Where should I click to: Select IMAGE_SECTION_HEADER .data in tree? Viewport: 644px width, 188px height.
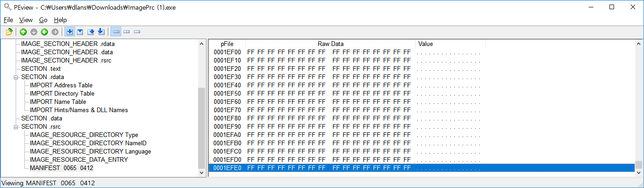click(67, 52)
